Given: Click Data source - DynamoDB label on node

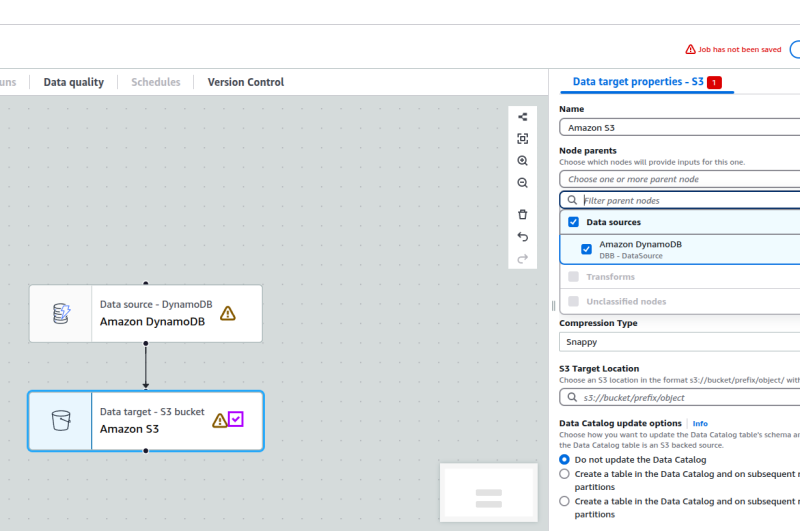Looking at the screenshot, I should click(156, 304).
